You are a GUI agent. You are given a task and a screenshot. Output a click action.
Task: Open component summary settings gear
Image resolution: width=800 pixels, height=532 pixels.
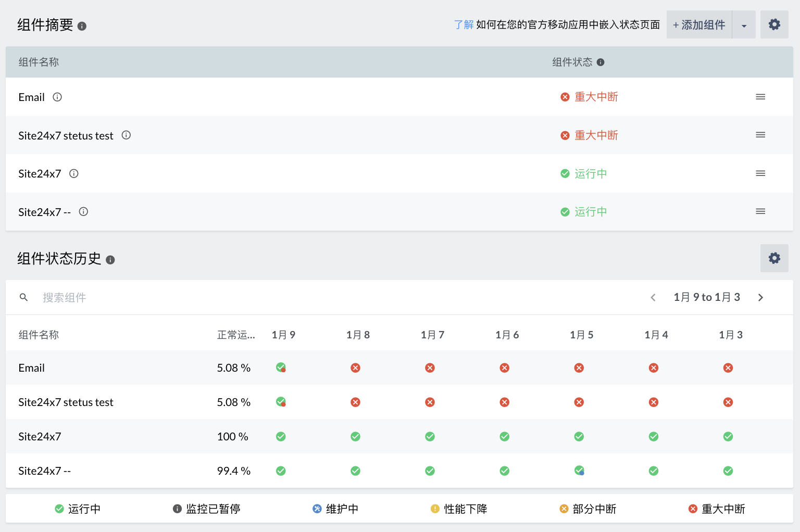point(774,24)
